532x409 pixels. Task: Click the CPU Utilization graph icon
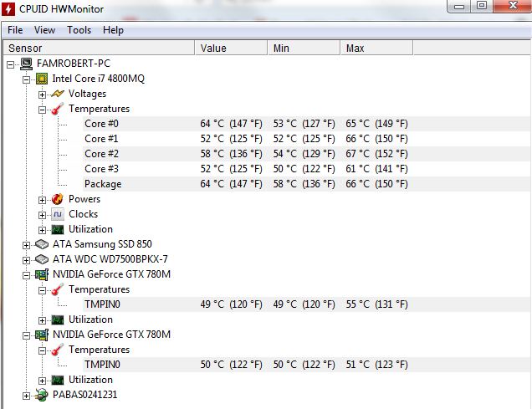58,230
